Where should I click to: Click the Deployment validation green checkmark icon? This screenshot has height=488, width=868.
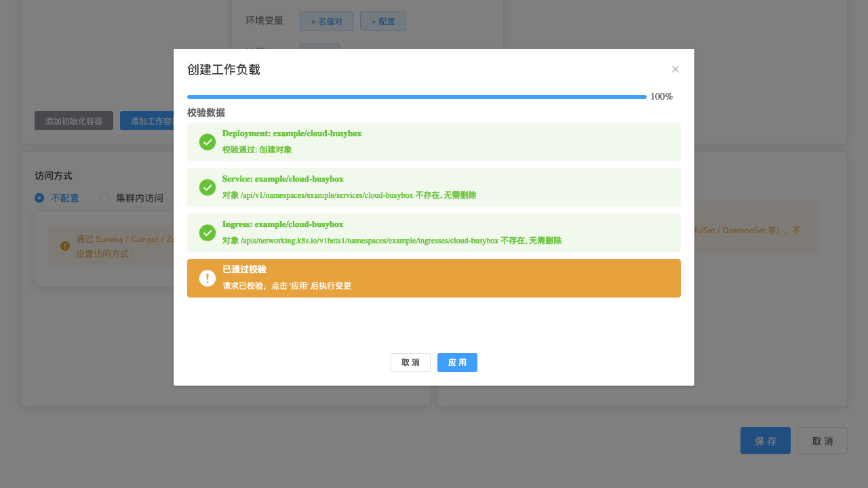pos(208,142)
